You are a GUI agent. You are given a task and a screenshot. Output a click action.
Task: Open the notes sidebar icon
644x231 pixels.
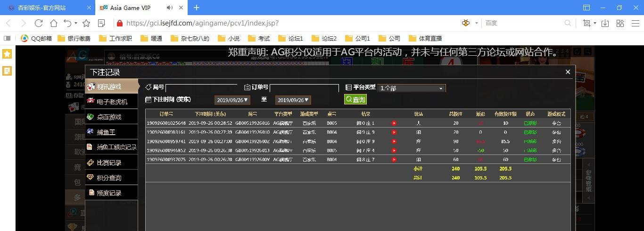click(x=7, y=71)
